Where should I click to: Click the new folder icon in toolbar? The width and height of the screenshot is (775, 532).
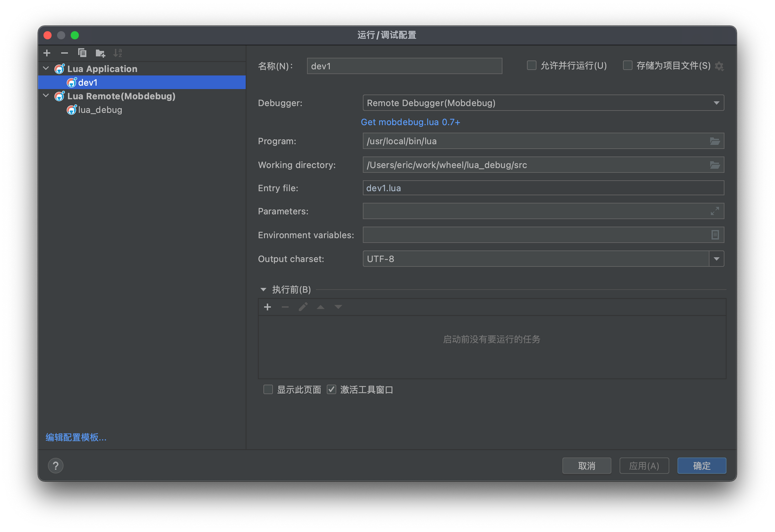[100, 53]
